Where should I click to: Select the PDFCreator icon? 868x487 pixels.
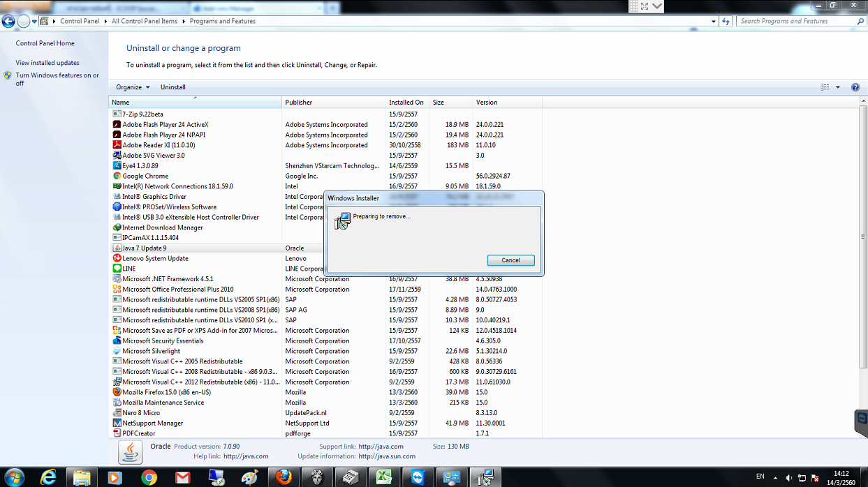[x=117, y=433]
